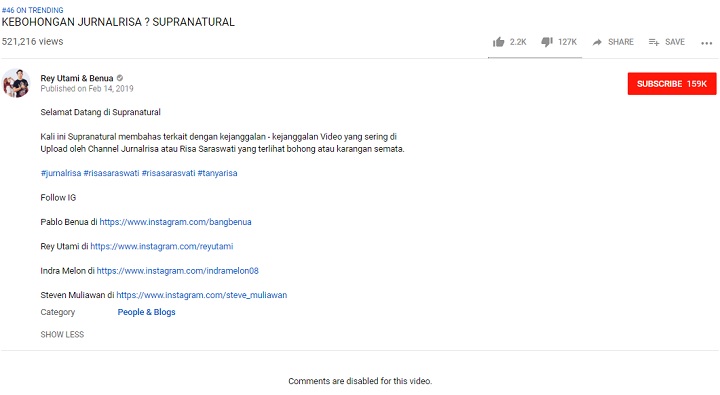Click the video title KEBOHONGAN JURNALRISA
The image size is (720, 395).
coord(118,22)
